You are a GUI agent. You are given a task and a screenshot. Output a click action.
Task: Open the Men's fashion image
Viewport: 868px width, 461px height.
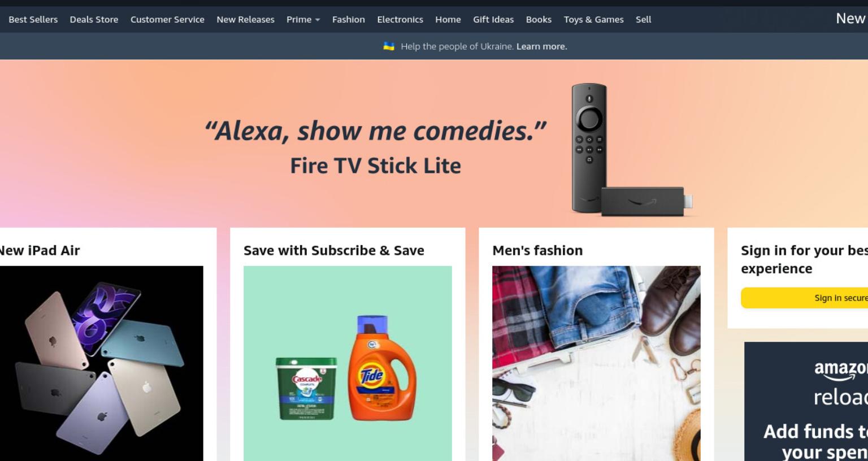tap(596, 363)
